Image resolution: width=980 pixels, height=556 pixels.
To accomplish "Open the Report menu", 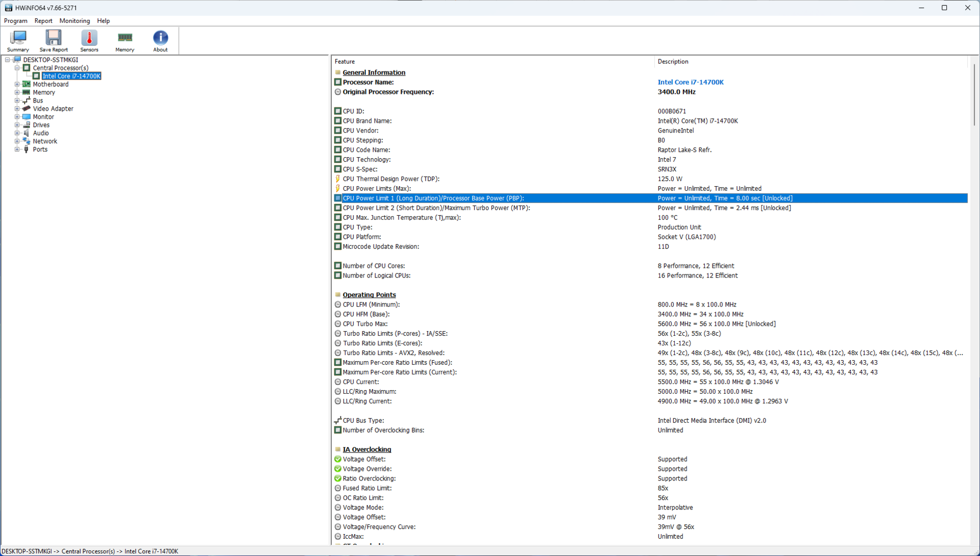I will tap(43, 21).
